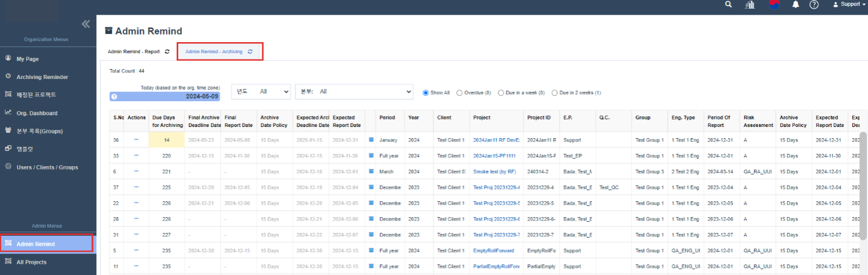Select the Show All radio button
868x275 pixels.
[426, 92]
